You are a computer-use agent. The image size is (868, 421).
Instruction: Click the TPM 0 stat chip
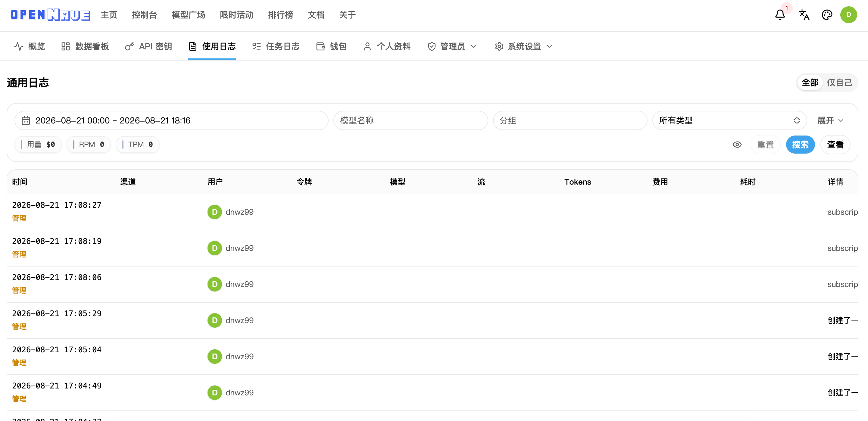pos(137,145)
